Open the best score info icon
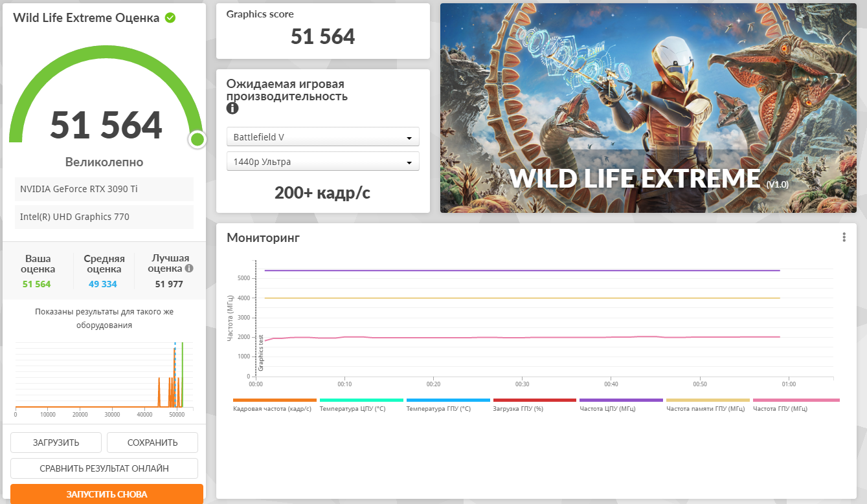The width and height of the screenshot is (867, 504). pos(189,268)
